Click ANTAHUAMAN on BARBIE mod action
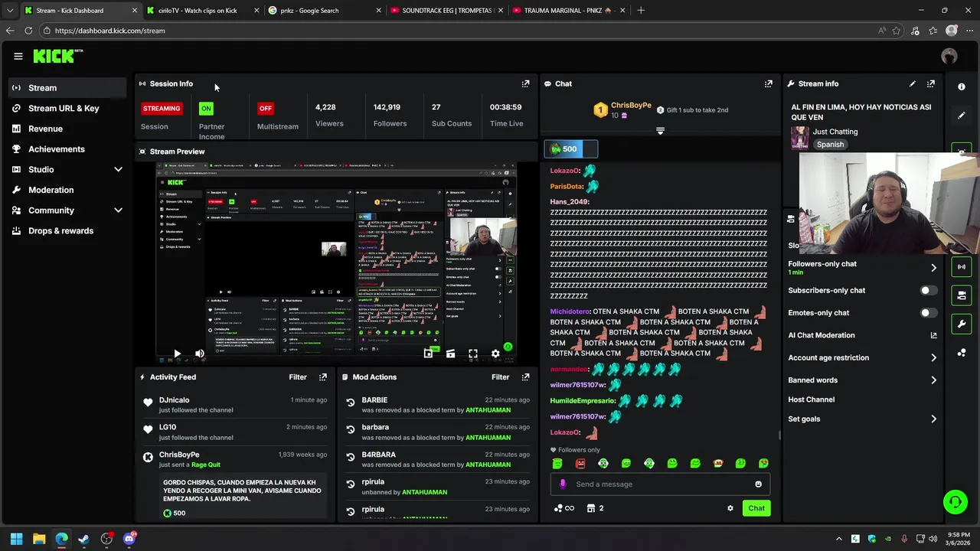Screen dimensions: 980x551 488,410
